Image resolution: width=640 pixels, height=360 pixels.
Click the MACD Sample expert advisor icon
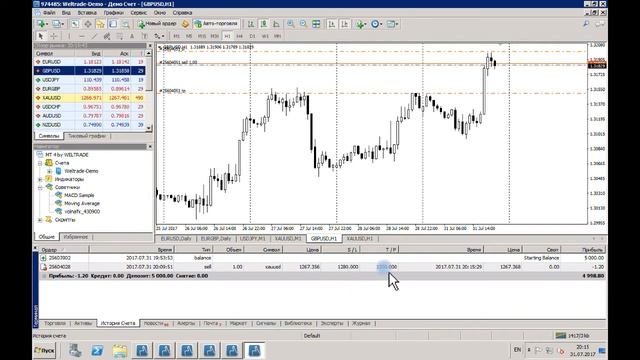point(58,195)
